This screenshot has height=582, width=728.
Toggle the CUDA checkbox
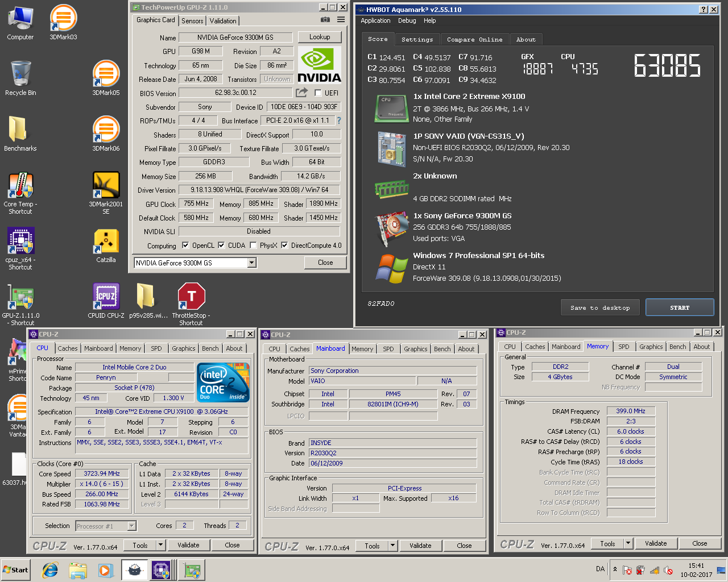click(221, 246)
